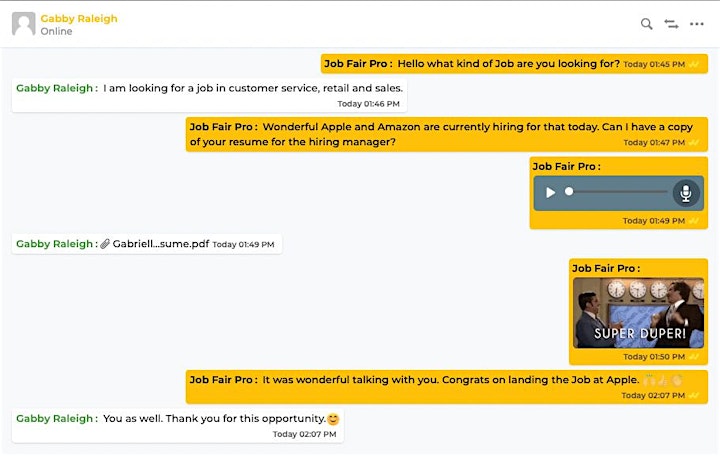Click Gabby Raleigh's profile avatar
720x456 pixels.
coord(23,24)
